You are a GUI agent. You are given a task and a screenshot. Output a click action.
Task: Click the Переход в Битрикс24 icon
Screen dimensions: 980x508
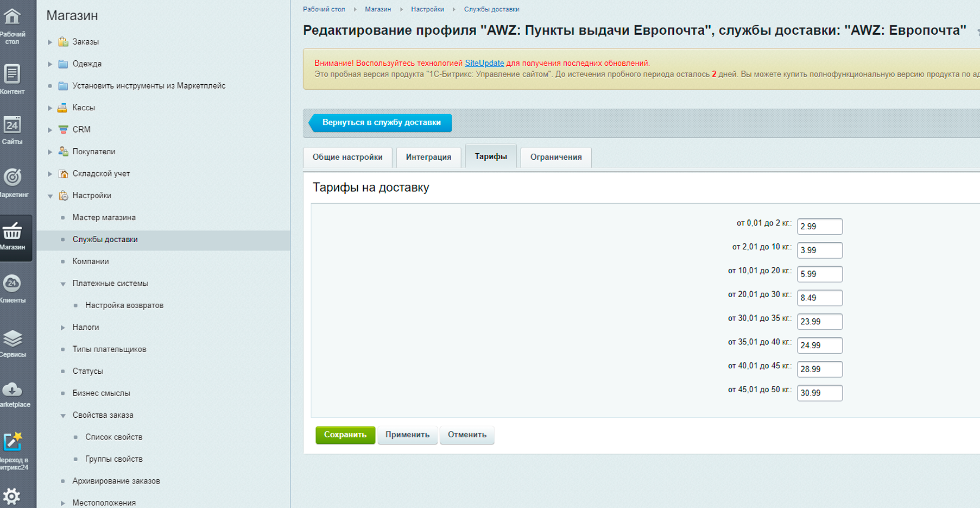[x=12, y=442]
